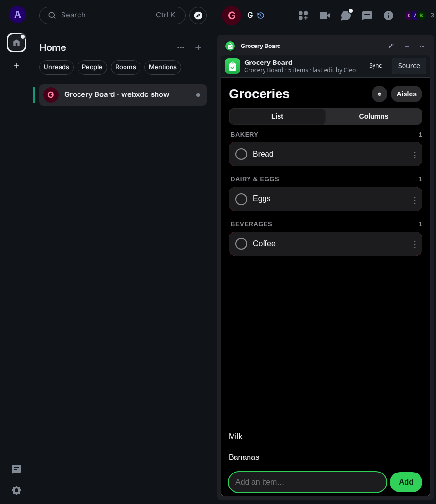Open settings gear in sidebar
This screenshot has width=436, height=504.
coord(16,490)
